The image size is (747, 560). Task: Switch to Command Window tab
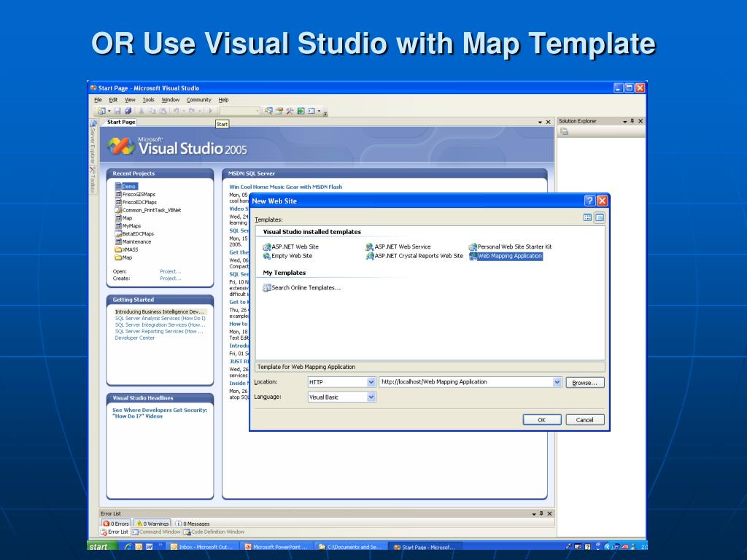tap(156, 532)
